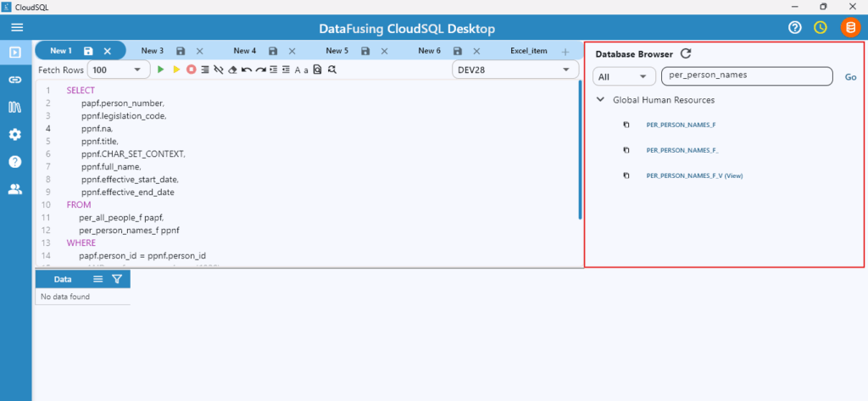This screenshot has width=868, height=401.
Task: Open the All filter dropdown in Database Browser
Action: point(624,76)
